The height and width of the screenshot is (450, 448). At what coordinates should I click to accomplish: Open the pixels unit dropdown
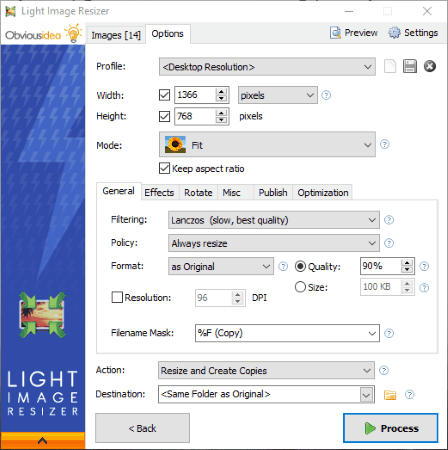(x=278, y=95)
